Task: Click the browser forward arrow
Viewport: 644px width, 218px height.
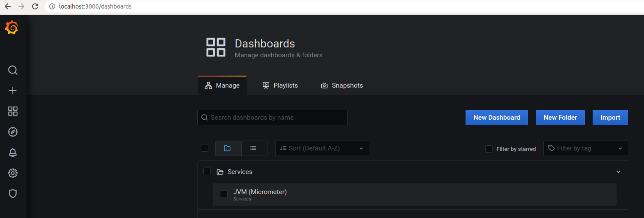Action: pos(21,6)
